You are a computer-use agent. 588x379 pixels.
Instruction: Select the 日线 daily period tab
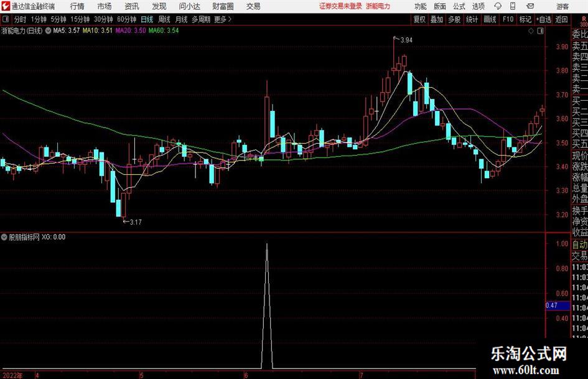coord(147,19)
